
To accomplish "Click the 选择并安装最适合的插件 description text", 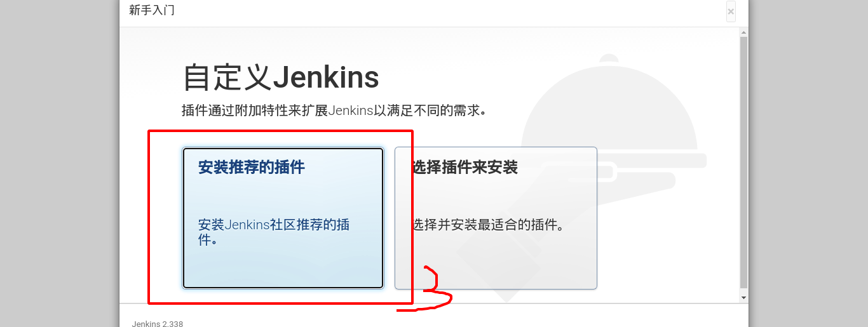I will pos(488,225).
